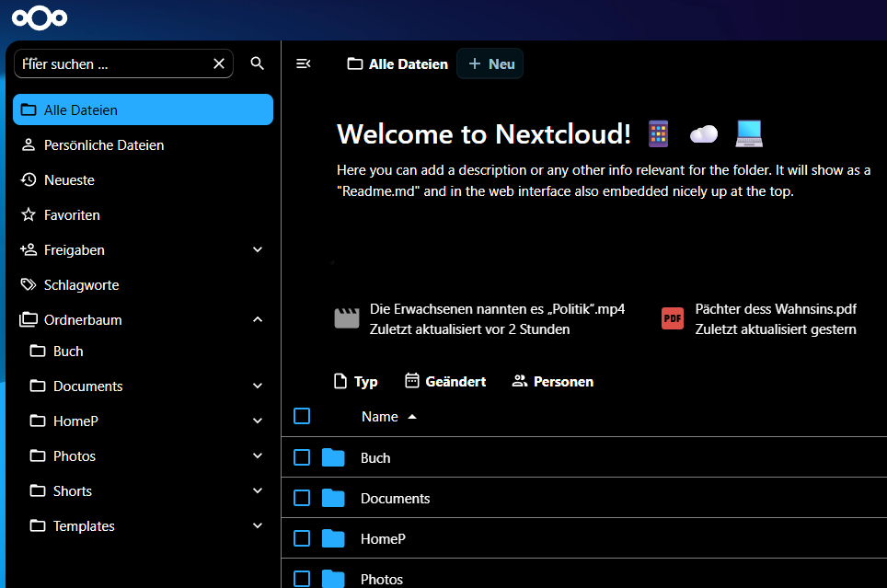
Task: Clear the search field with X icon
Action: coord(219,63)
